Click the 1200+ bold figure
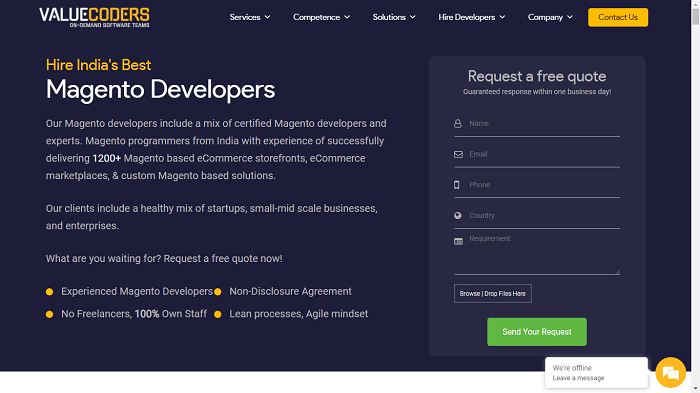This screenshot has width=700, height=393. (106, 159)
